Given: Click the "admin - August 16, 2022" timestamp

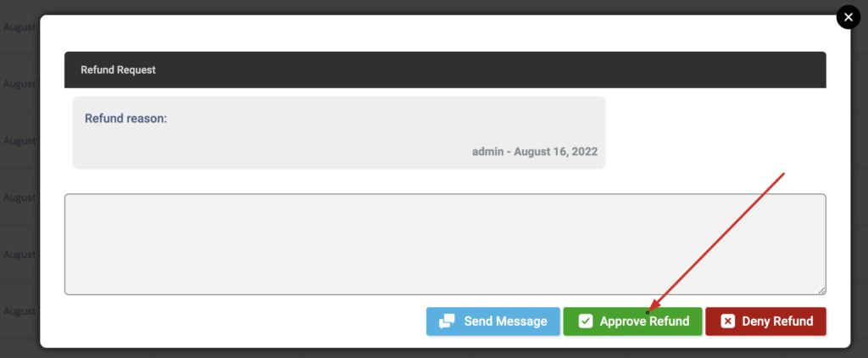Looking at the screenshot, I should coord(535,151).
